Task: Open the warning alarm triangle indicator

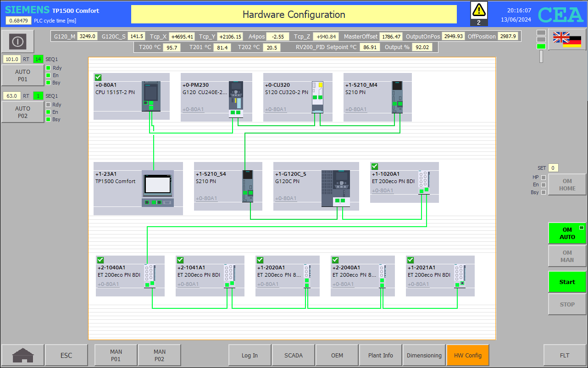Action: (479, 13)
